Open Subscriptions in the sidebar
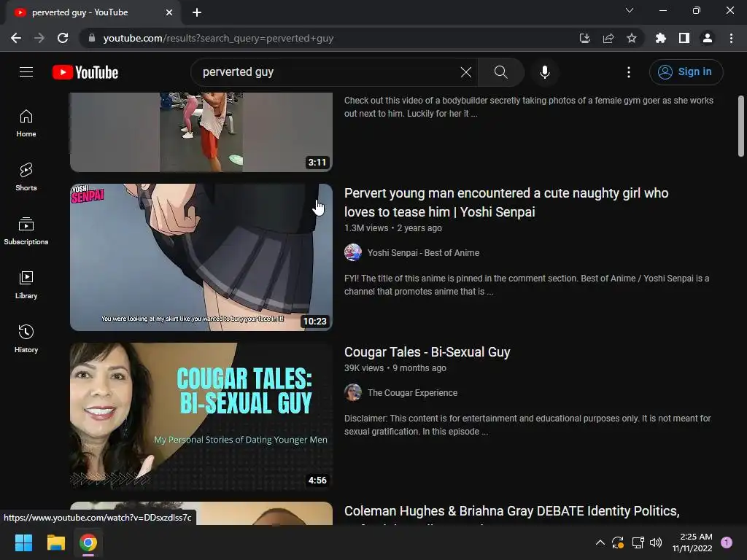The image size is (747, 560). point(26,231)
